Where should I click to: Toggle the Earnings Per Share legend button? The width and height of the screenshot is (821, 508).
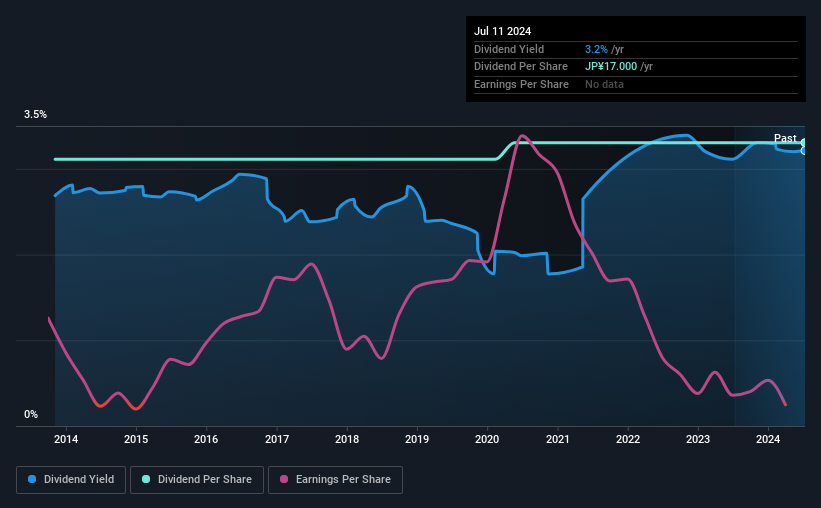(x=335, y=480)
